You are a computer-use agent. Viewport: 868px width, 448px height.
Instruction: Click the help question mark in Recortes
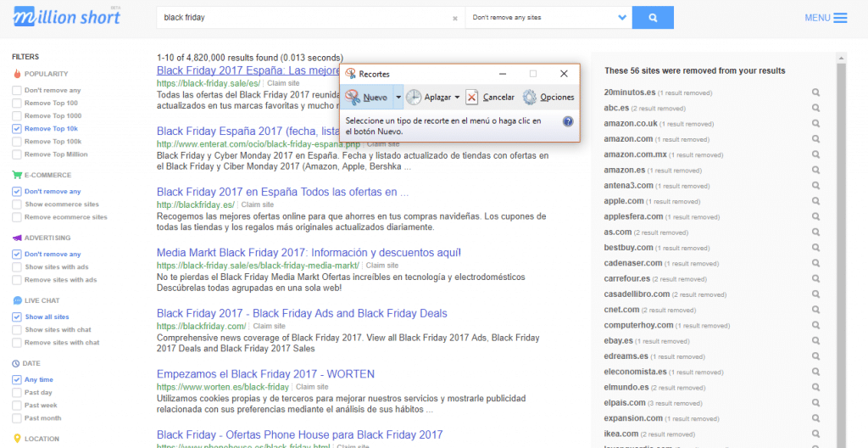click(x=568, y=121)
